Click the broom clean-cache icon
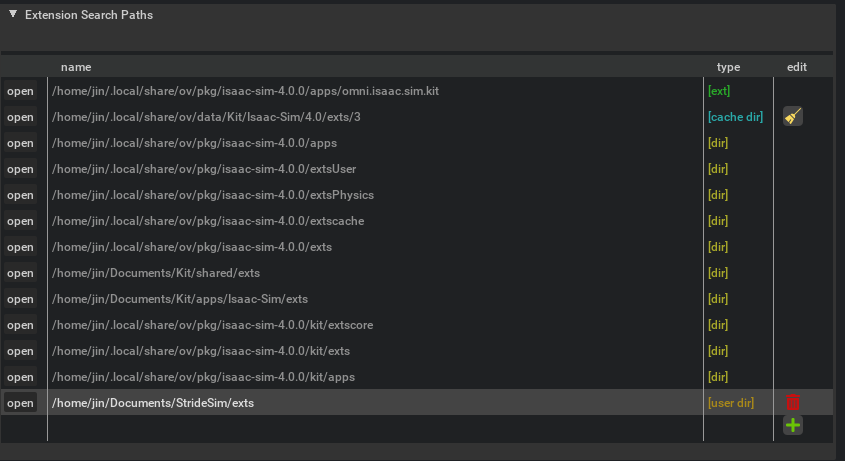This screenshot has height=461, width=845. [792, 117]
